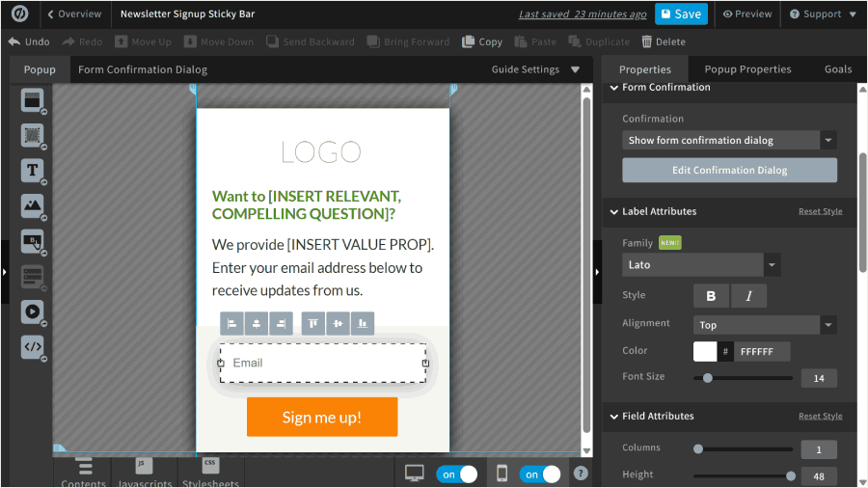Align element to top edge

point(312,324)
